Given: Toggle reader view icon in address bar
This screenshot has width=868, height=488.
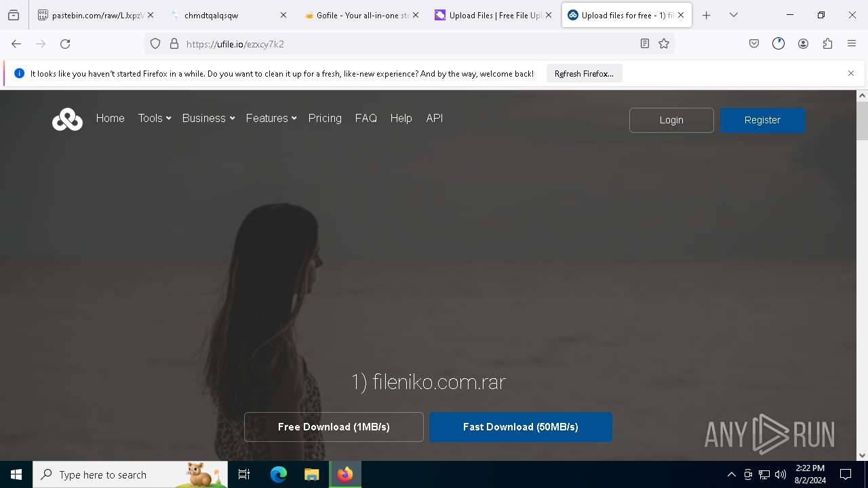Looking at the screenshot, I should (645, 44).
